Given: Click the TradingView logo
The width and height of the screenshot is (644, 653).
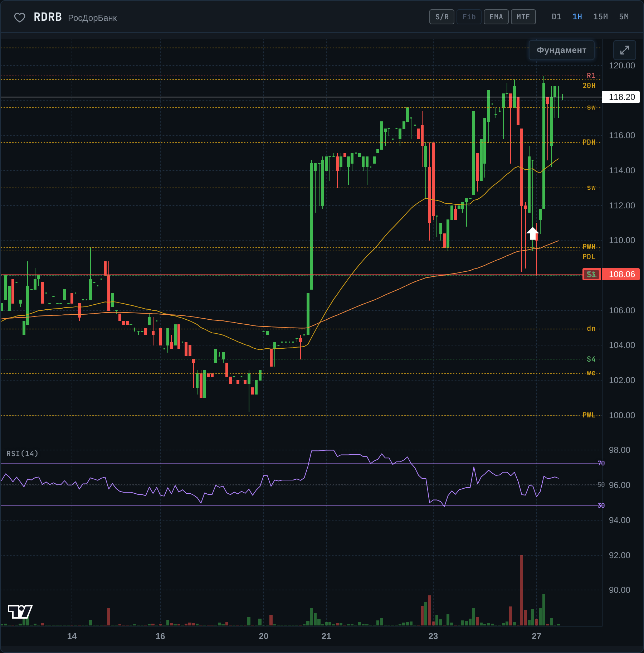Looking at the screenshot, I should 20,611.
